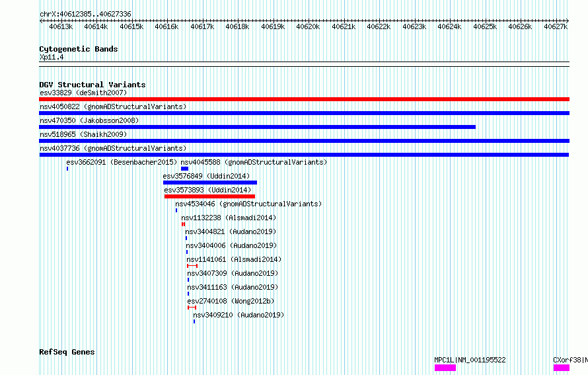This screenshot has width=588, height=375.
Task: Click the esv2740108 Wong2012b red bracket glyph
Action: [192, 308]
